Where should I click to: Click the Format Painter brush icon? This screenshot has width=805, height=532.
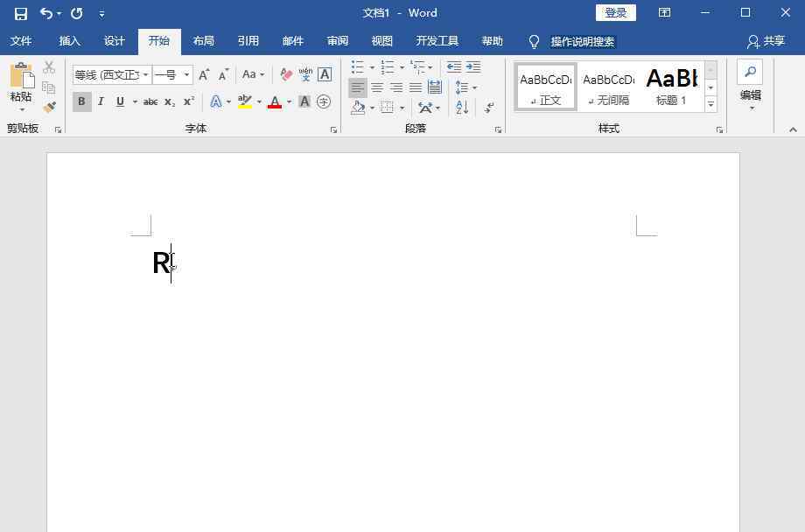pyautogui.click(x=49, y=107)
